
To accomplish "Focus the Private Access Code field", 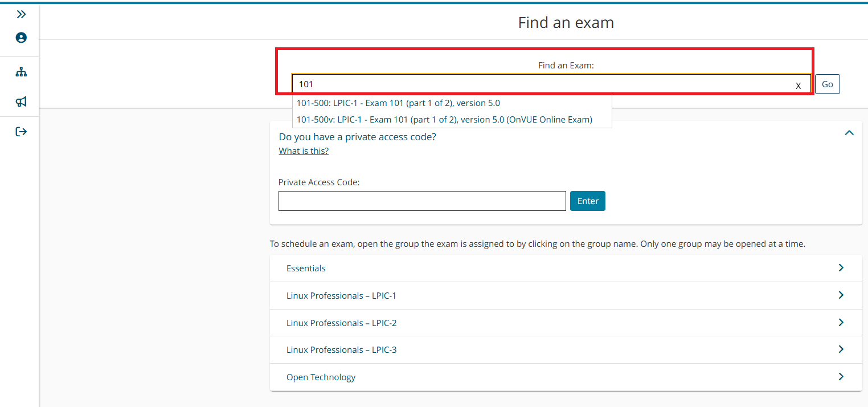I will point(421,201).
